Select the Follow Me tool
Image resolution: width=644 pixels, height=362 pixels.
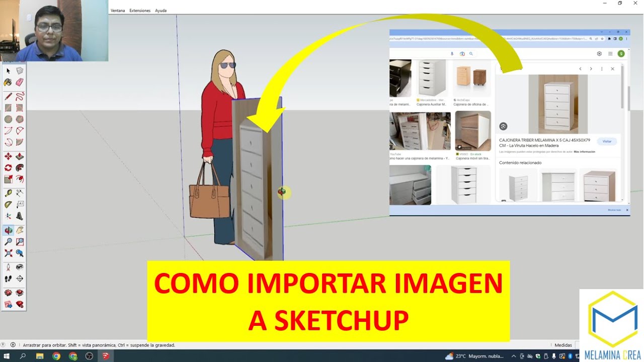click(20, 168)
